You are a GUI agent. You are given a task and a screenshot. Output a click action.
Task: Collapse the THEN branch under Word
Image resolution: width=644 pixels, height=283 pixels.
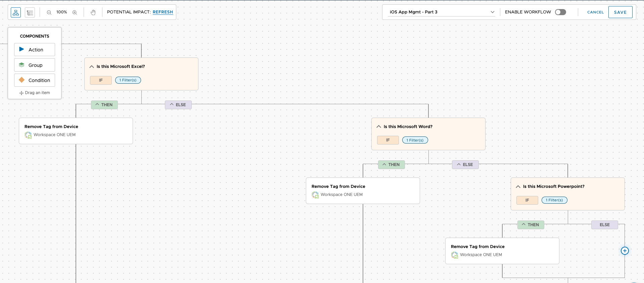coord(392,165)
